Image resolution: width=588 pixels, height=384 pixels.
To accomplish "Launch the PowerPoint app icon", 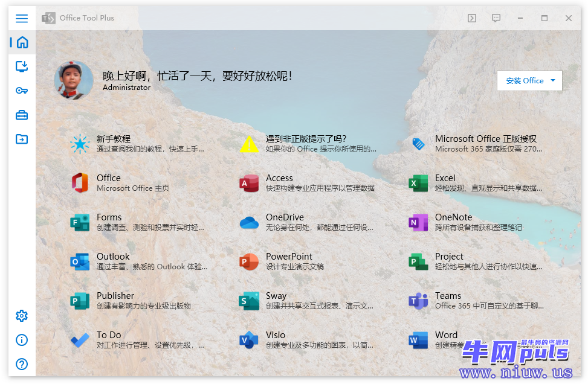I will (249, 261).
